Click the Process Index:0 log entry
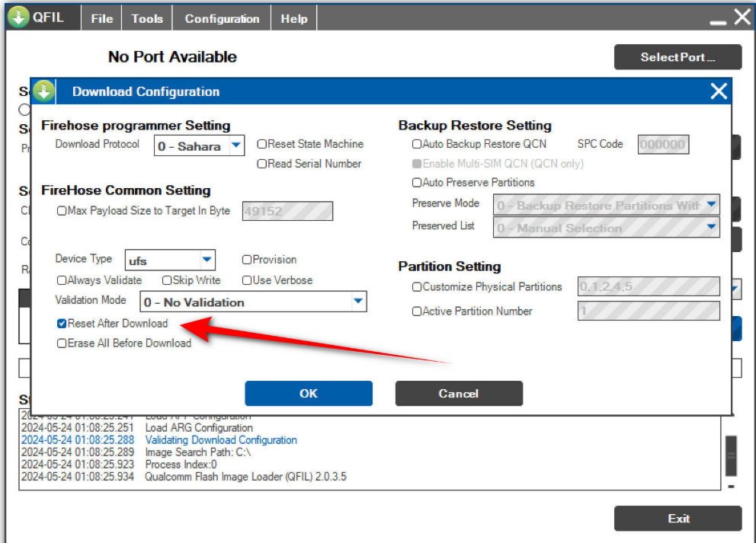The width and height of the screenshot is (756, 543). pyautogui.click(x=181, y=465)
